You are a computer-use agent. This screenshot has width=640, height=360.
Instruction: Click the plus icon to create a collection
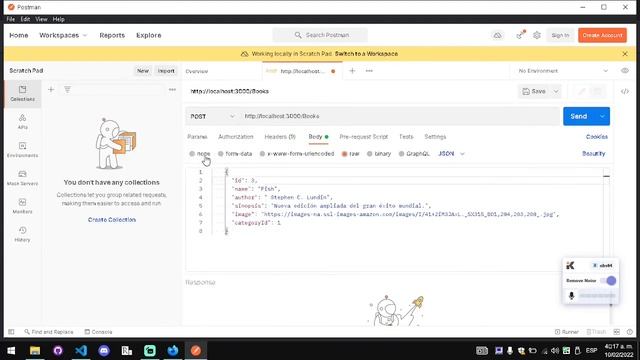(51, 89)
